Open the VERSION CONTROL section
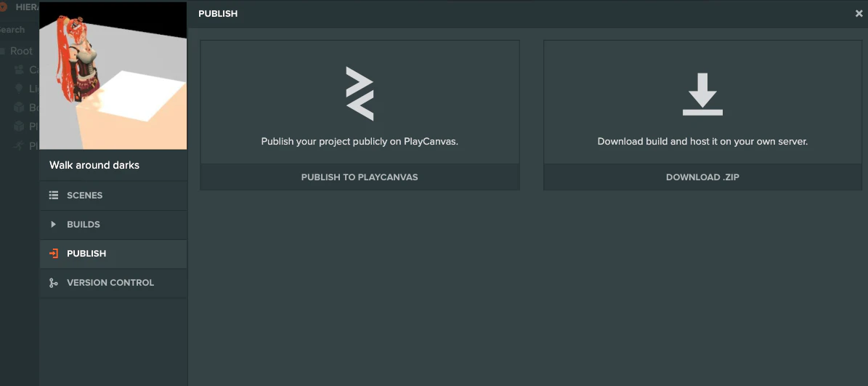This screenshot has height=386, width=868. pos(113,283)
